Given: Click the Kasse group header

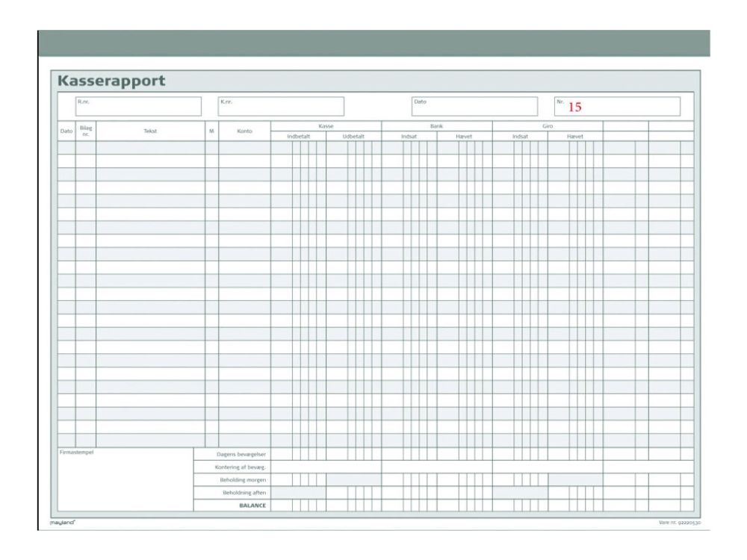Looking at the screenshot, I should click(x=326, y=126).
